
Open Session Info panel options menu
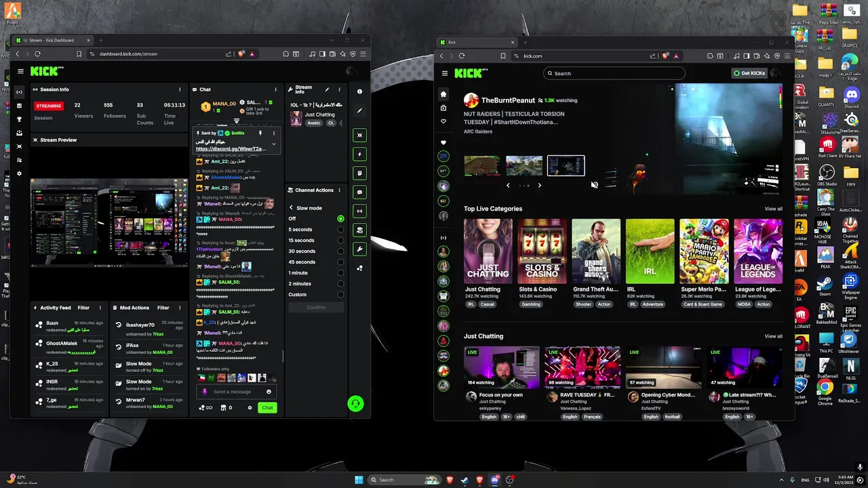click(180, 89)
